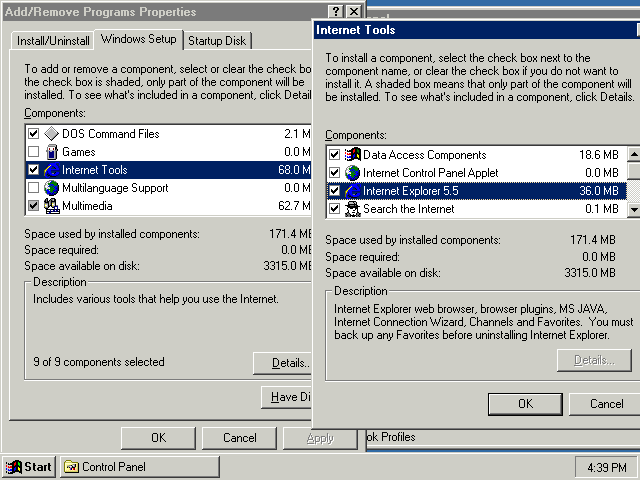640x480 pixels.
Task: Enable the Multilanguage Support checkbox
Action: click(x=33, y=188)
